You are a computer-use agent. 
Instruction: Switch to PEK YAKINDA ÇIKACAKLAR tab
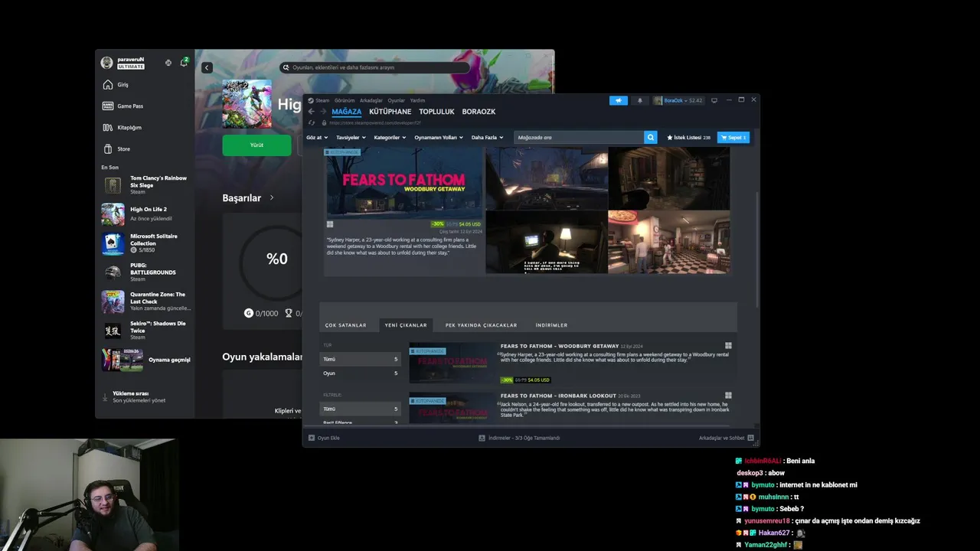coord(481,325)
